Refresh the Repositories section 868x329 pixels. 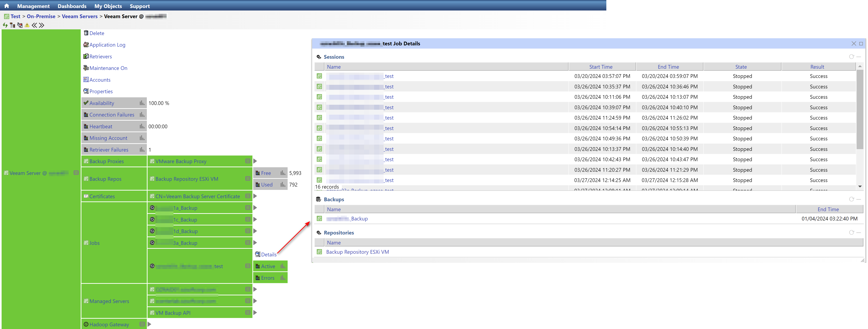(851, 233)
